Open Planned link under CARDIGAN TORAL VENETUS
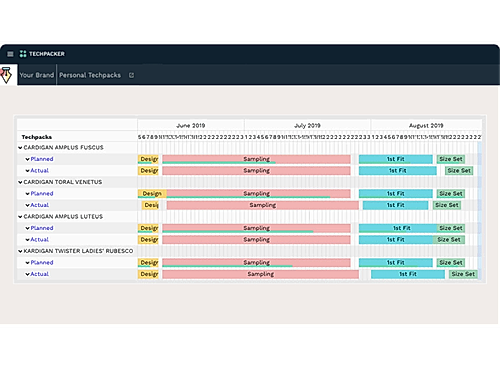 (42, 194)
